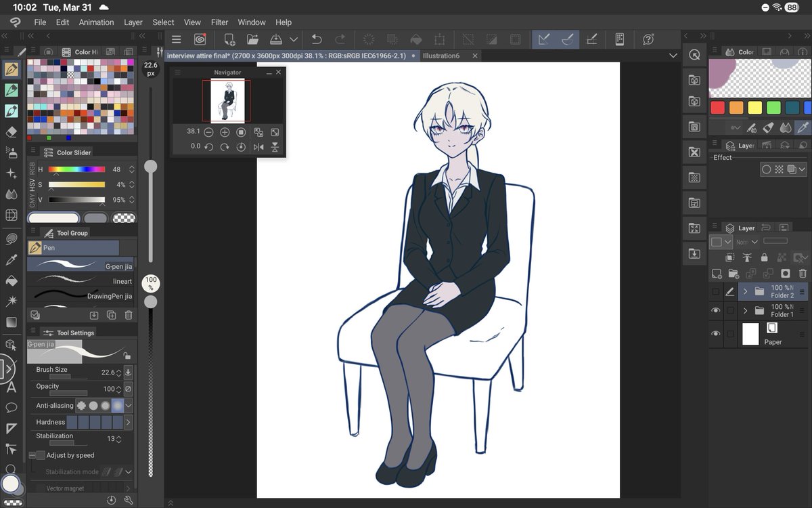The width and height of the screenshot is (812, 508).
Task: Zoom in in the Navigator
Action: click(x=225, y=132)
